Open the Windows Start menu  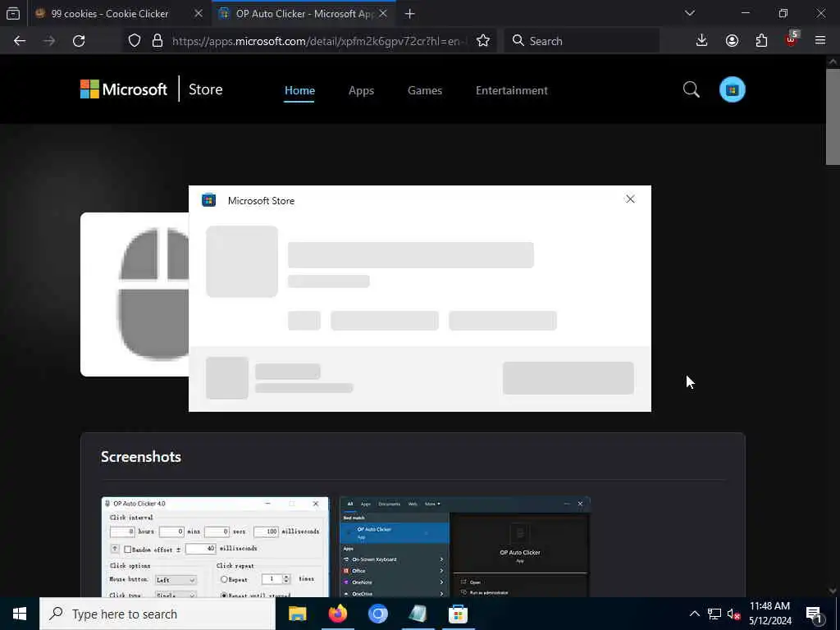20,614
